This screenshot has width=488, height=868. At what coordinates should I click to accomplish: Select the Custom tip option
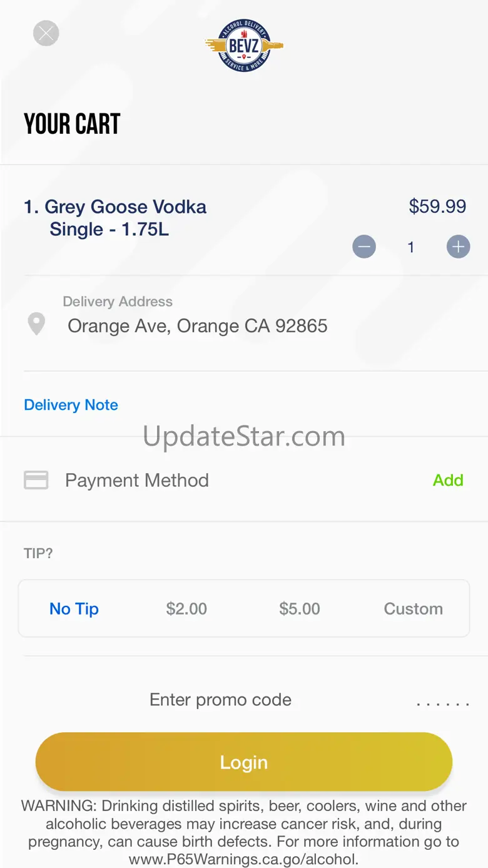413,609
